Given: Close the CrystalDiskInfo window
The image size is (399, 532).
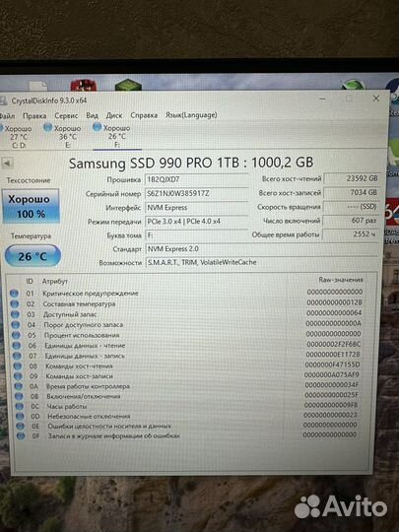Looking at the screenshot, I should pyautogui.click(x=376, y=99).
